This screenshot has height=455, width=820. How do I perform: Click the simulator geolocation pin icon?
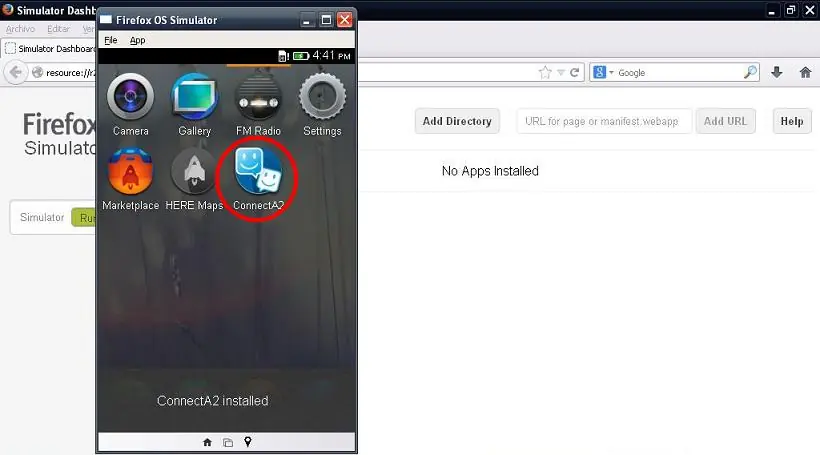pyautogui.click(x=248, y=442)
